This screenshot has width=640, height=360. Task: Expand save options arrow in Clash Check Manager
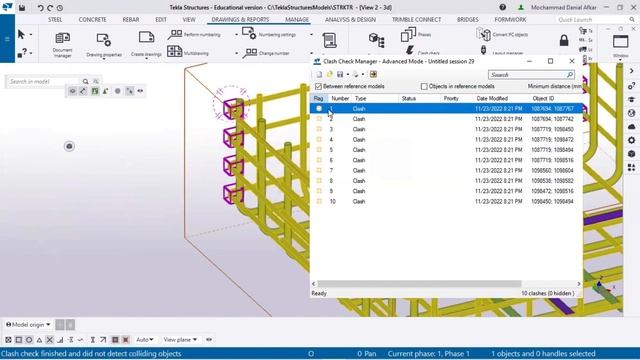click(347, 74)
